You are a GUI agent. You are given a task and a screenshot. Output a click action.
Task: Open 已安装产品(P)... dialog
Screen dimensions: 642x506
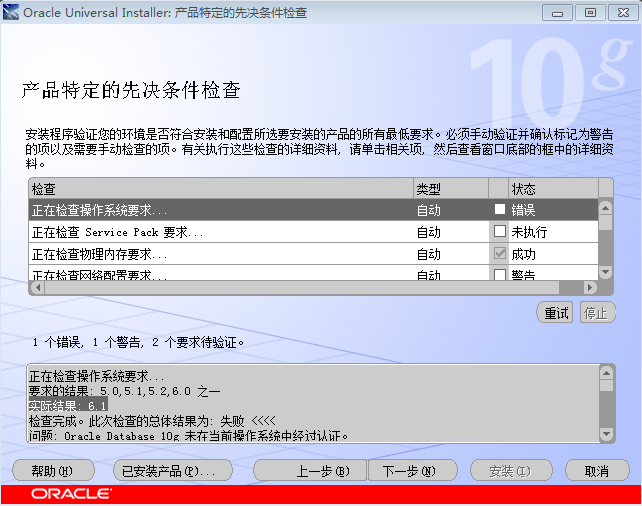point(173,470)
